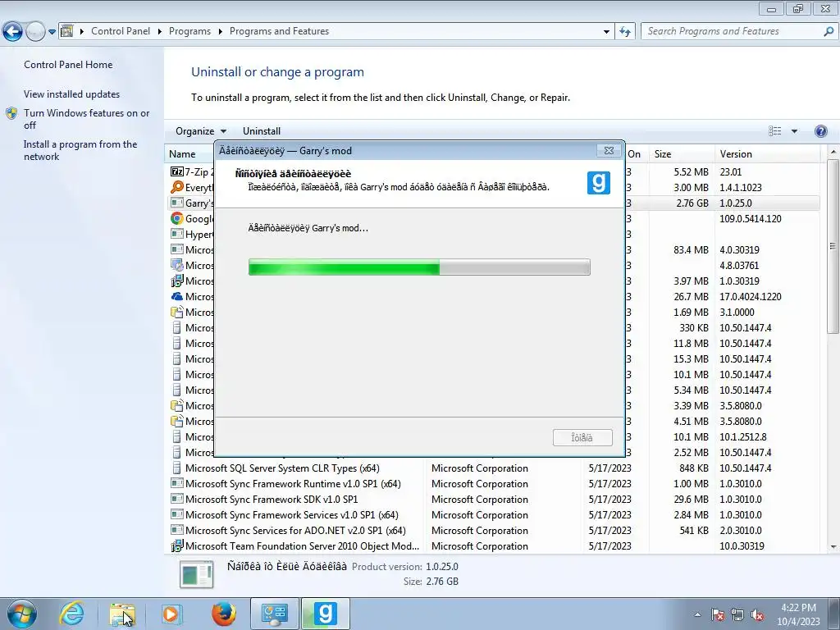Click the change view icon in toolbar
Screen dimensions: 840x630
coord(774,131)
